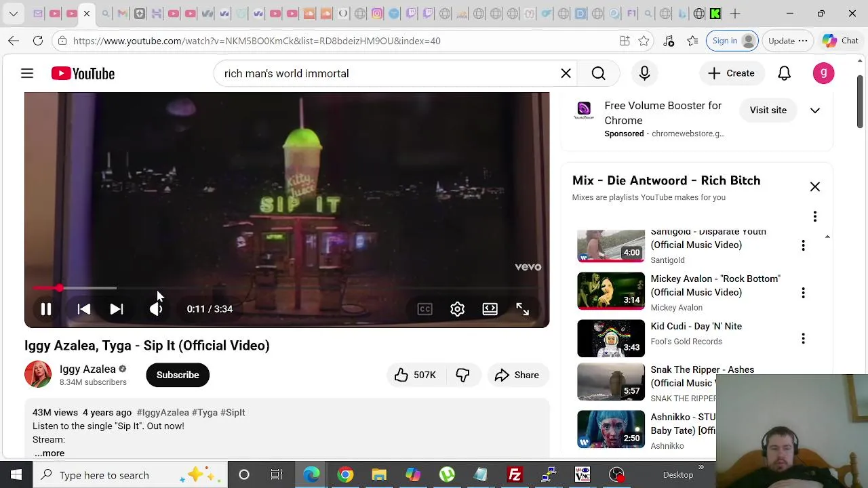The width and height of the screenshot is (868, 488).
Task: Dislike the Sip It video
Action: [x=462, y=375]
